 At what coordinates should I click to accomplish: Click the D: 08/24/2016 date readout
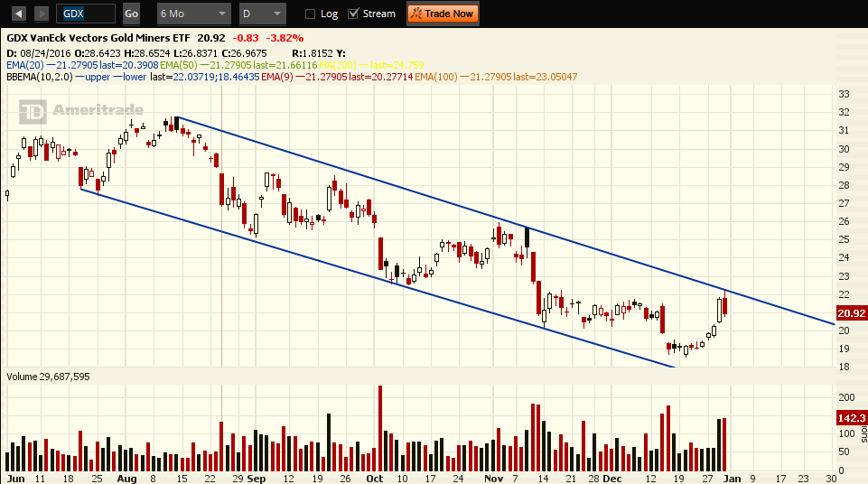point(39,53)
